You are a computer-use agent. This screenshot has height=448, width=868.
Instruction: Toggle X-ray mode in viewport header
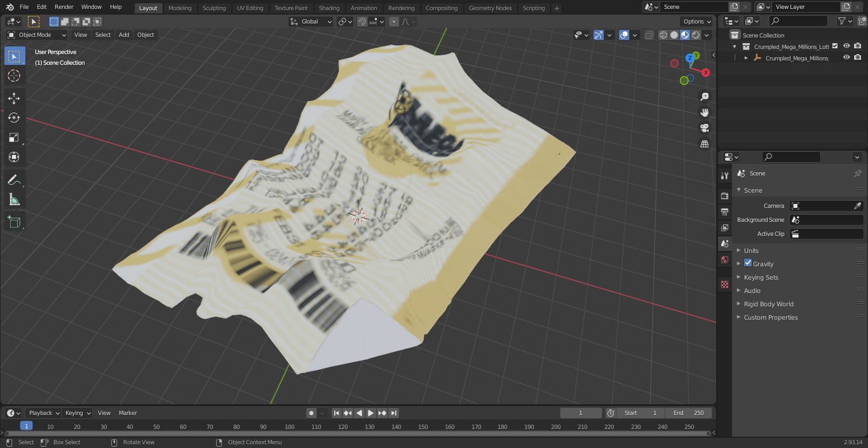tap(649, 35)
